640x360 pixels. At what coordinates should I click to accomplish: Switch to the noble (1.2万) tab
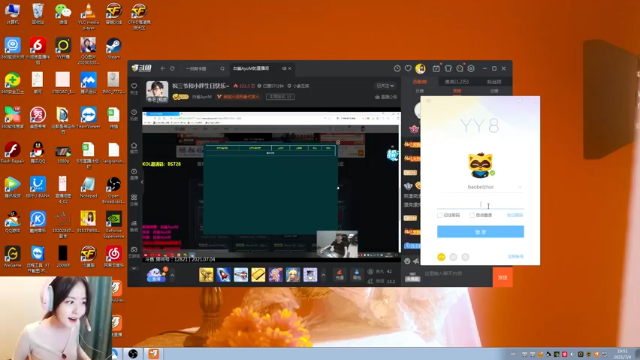pos(457,82)
